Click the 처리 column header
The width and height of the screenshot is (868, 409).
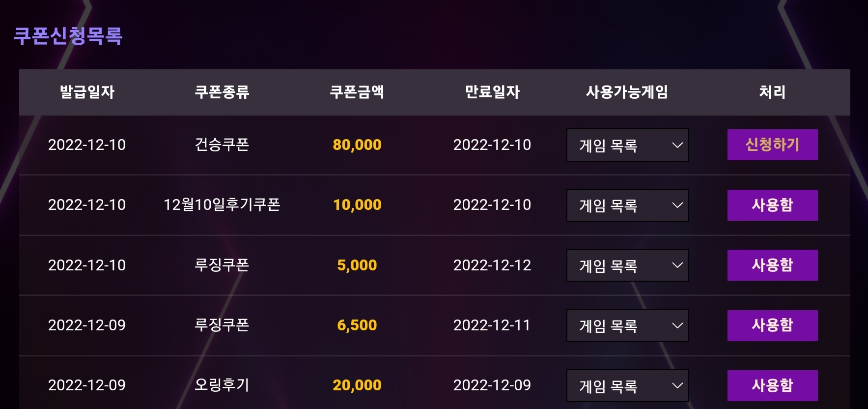coord(772,92)
